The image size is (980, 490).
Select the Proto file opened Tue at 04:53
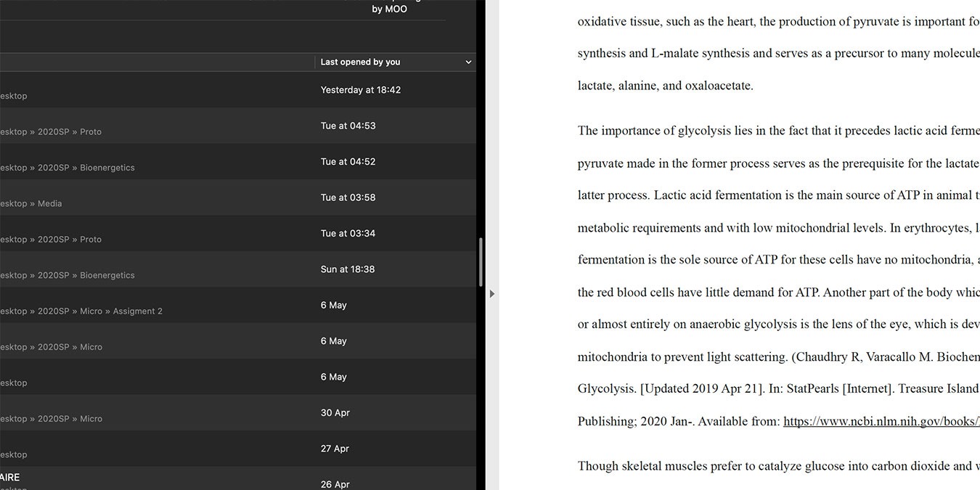(x=218, y=126)
